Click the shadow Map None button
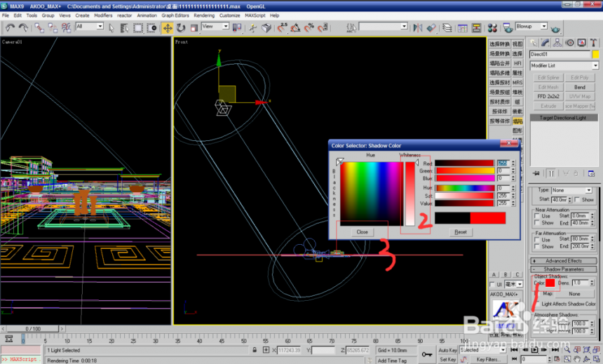The image size is (603, 364). click(x=574, y=294)
